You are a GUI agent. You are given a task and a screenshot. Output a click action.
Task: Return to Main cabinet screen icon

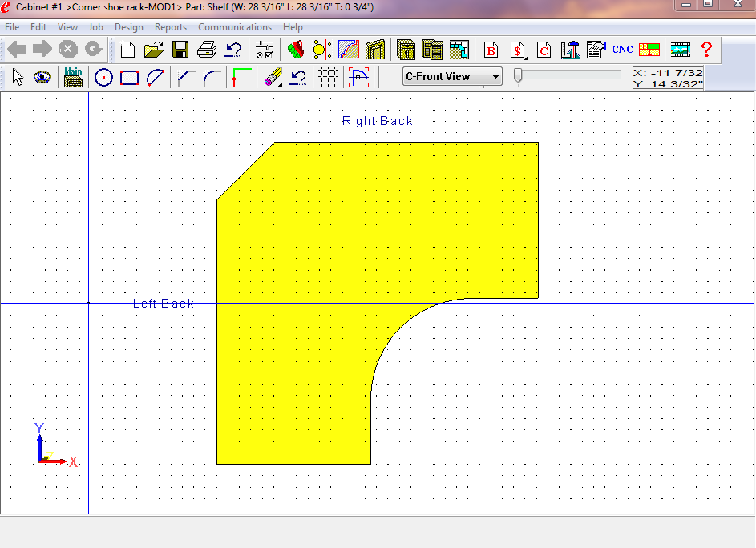coord(74,78)
